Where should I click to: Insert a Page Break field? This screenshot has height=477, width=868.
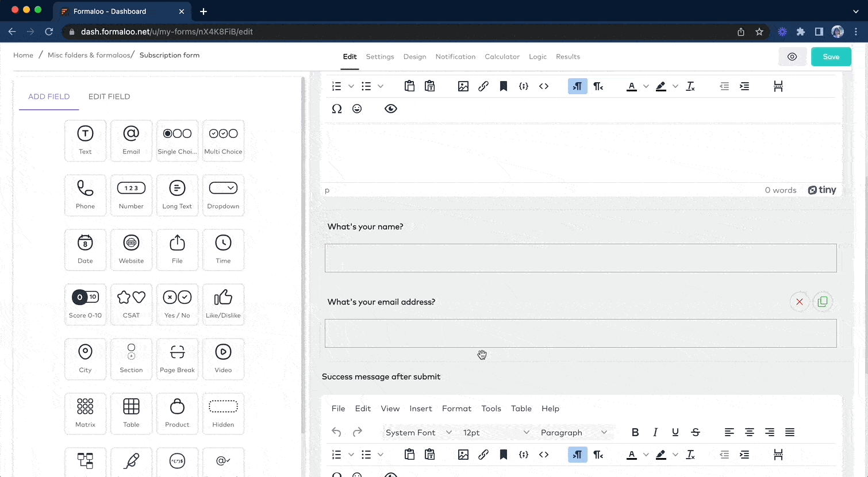(x=177, y=359)
